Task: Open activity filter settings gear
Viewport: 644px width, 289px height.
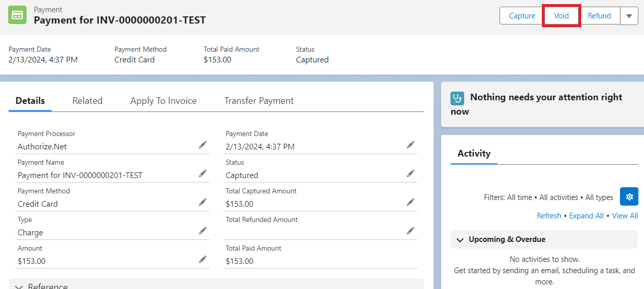Action: (629, 196)
